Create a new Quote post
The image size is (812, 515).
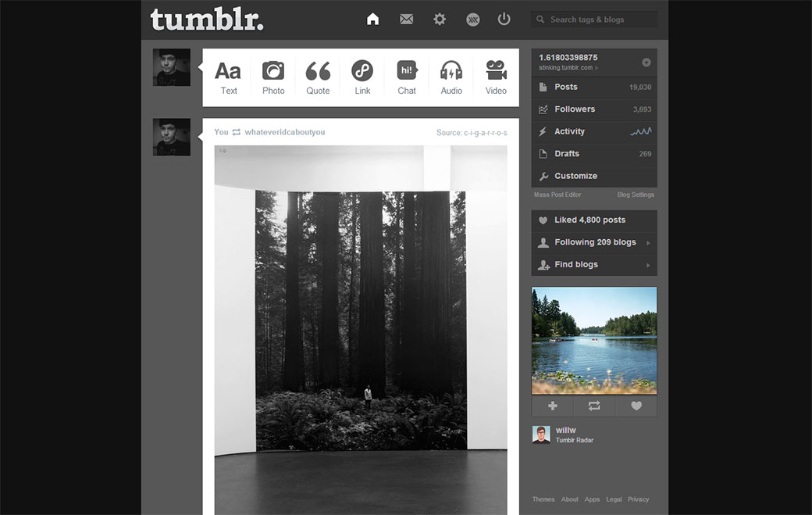pos(317,76)
